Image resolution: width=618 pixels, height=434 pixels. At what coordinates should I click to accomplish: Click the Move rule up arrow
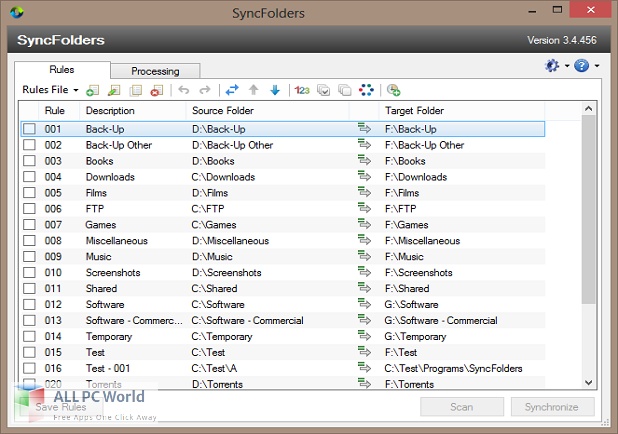pos(253,90)
